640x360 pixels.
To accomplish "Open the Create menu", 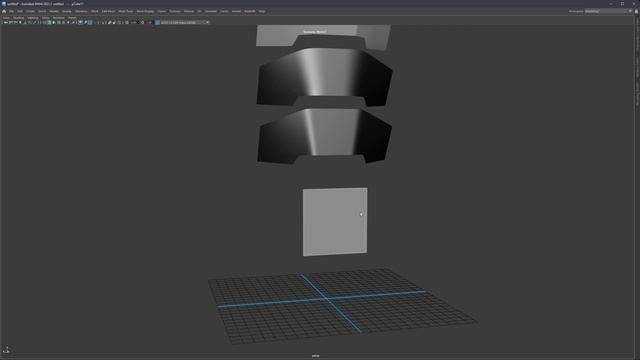I will [31, 11].
